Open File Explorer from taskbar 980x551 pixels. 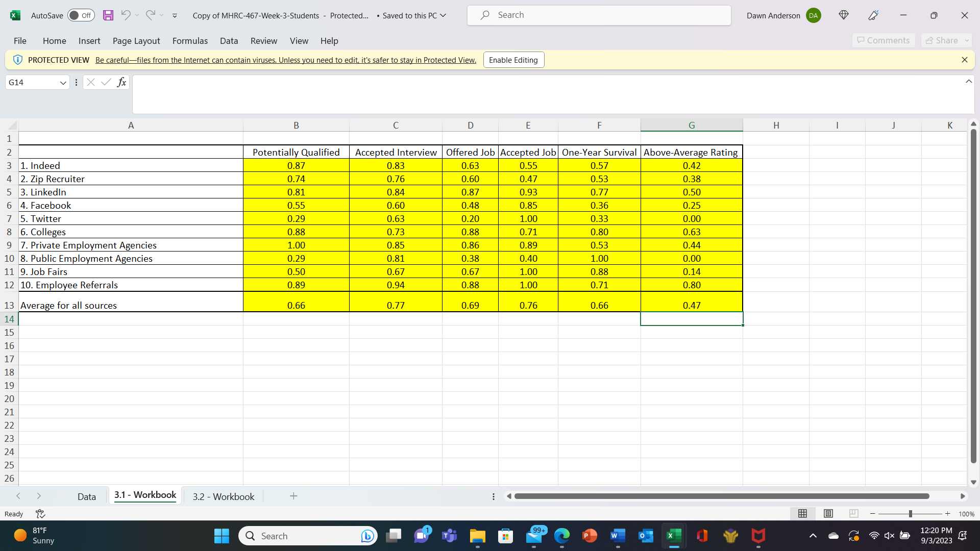click(x=478, y=536)
